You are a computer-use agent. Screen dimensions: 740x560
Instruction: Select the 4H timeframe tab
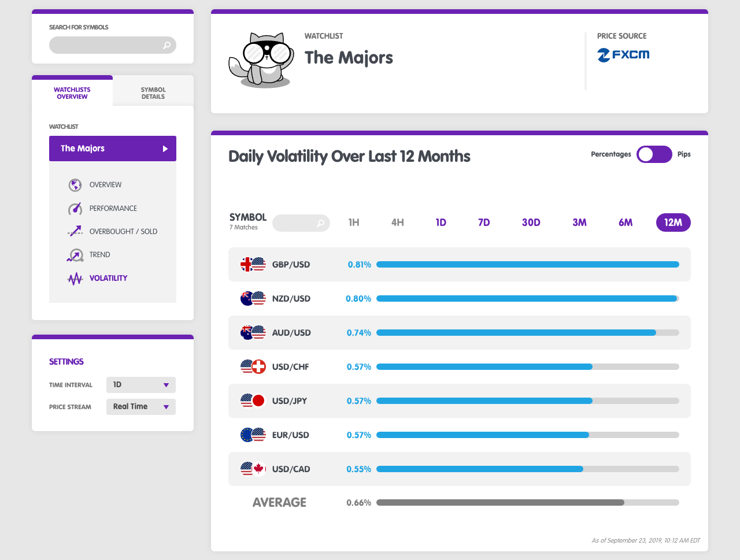398,222
